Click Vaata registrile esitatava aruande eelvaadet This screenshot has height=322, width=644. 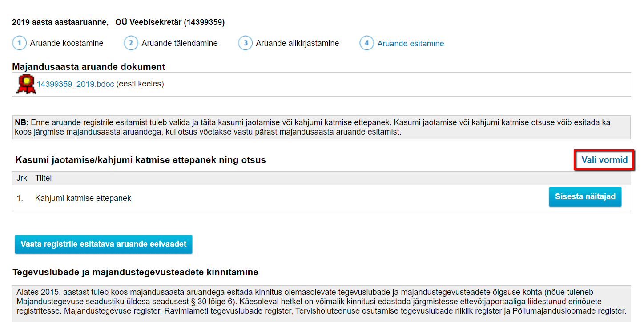click(104, 244)
